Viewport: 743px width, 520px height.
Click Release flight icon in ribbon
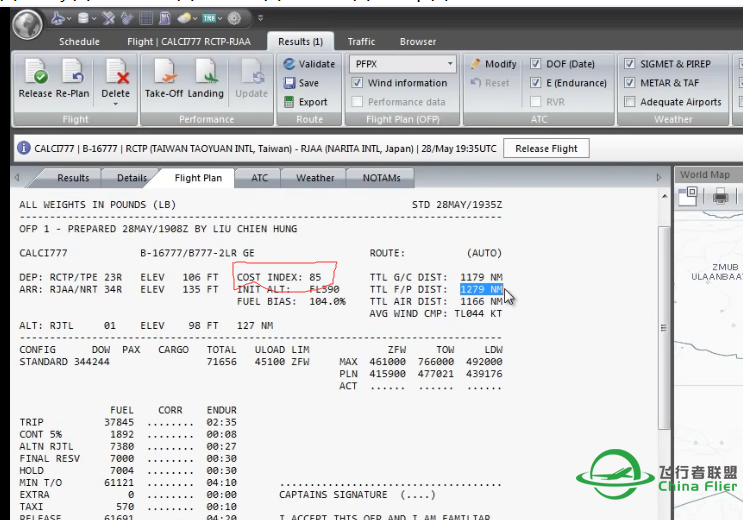pyautogui.click(x=36, y=79)
